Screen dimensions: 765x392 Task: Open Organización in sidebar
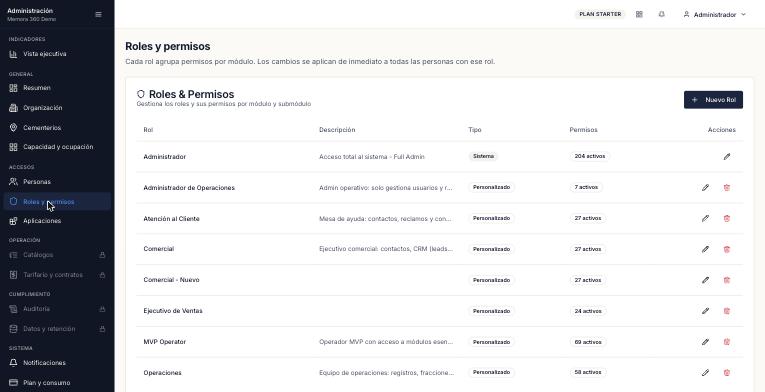point(57,108)
